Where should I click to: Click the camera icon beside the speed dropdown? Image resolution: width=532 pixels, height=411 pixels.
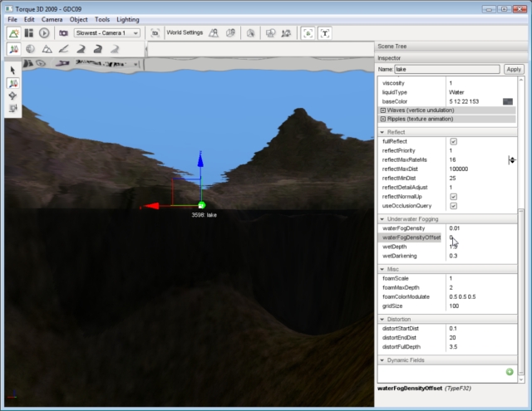[x=63, y=33]
